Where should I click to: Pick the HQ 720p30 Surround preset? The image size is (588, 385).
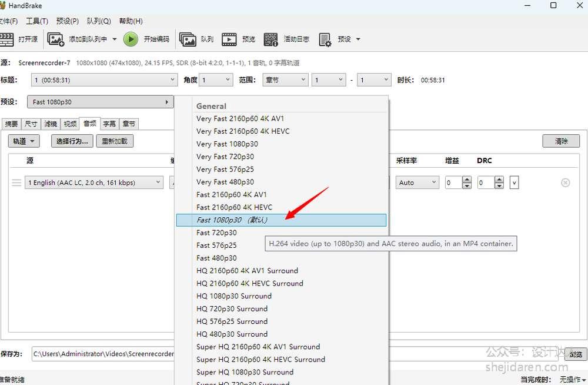pos(281,308)
